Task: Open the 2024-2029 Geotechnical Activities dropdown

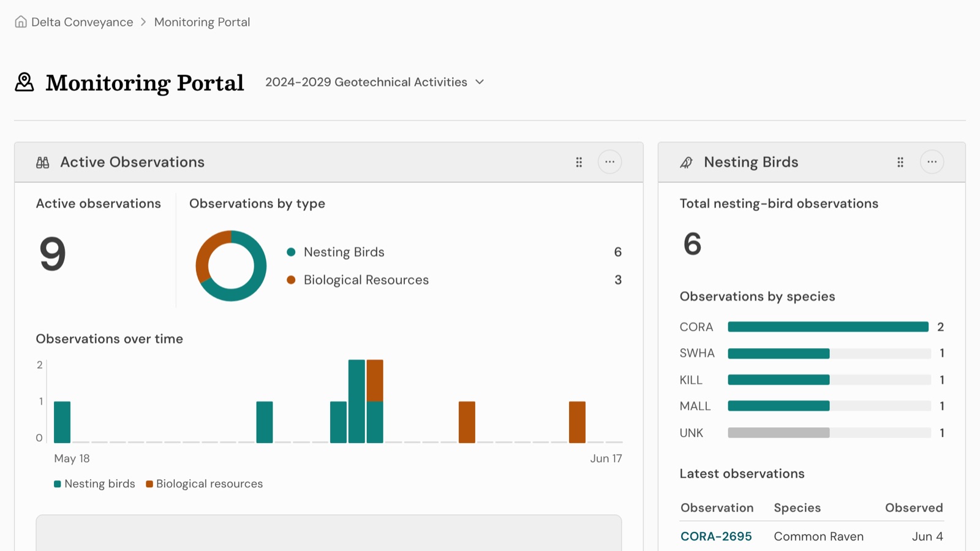Action: click(375, 82)
